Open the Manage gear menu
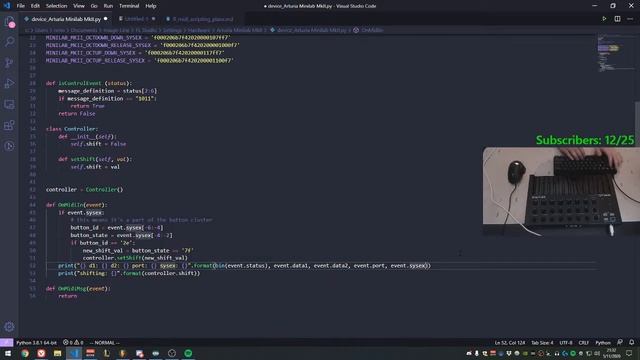 pyautogui.click(x=9, y=327)
